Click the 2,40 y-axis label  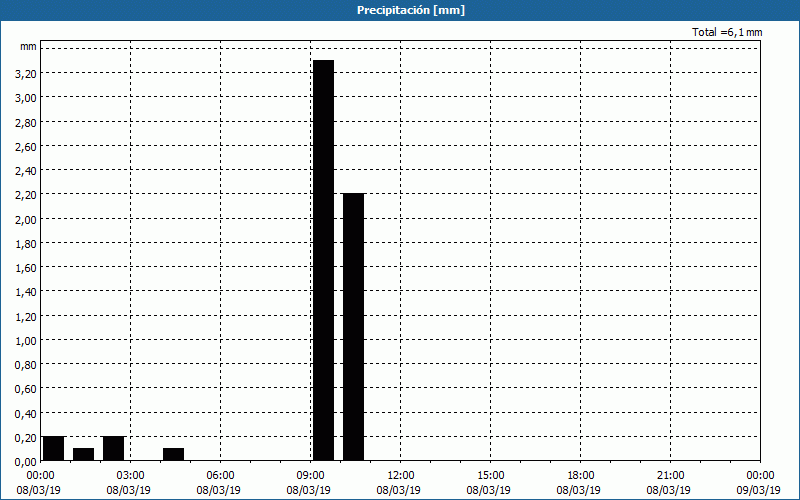point(26,171)
